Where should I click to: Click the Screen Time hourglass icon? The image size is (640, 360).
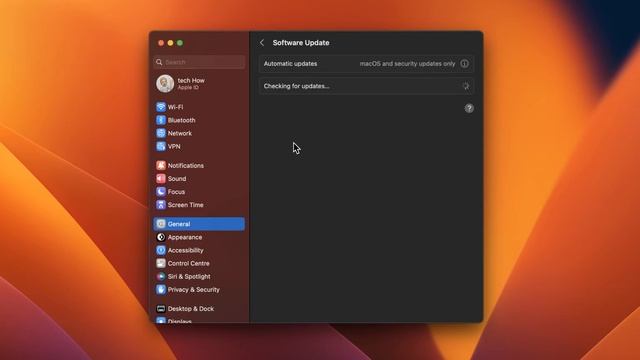(161, 204)
